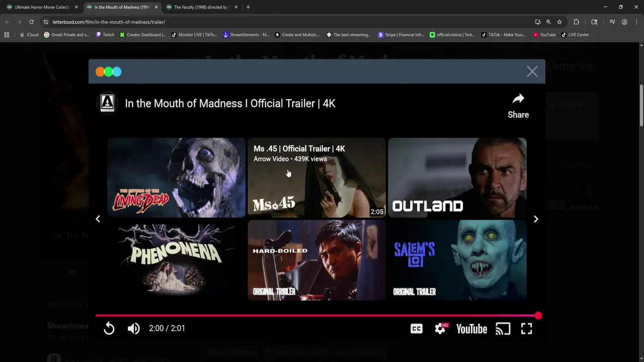Screen dimensions: 644x362
Task: Open officialcristina Twitch bookmark
Action: click(452, 35)
